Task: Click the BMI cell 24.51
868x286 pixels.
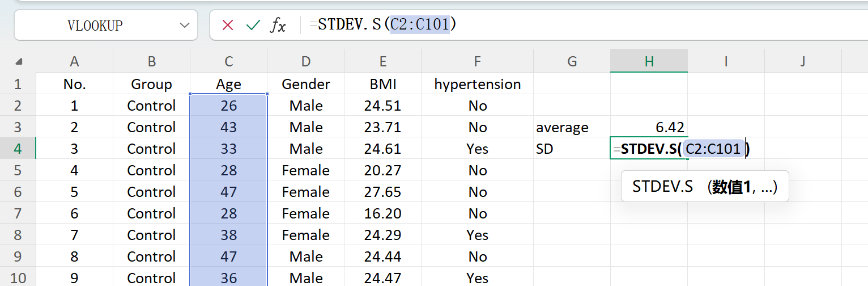Action: click(383, 106)
